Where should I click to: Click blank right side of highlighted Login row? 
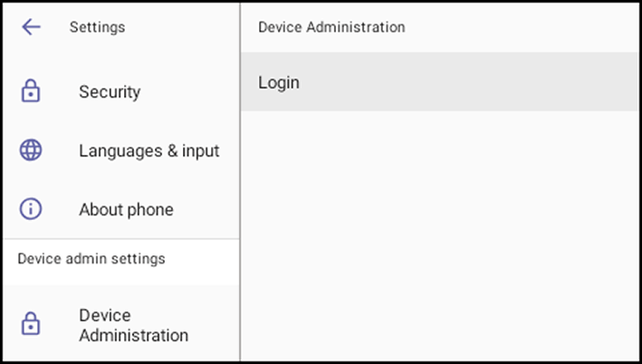tap(471, 81)
